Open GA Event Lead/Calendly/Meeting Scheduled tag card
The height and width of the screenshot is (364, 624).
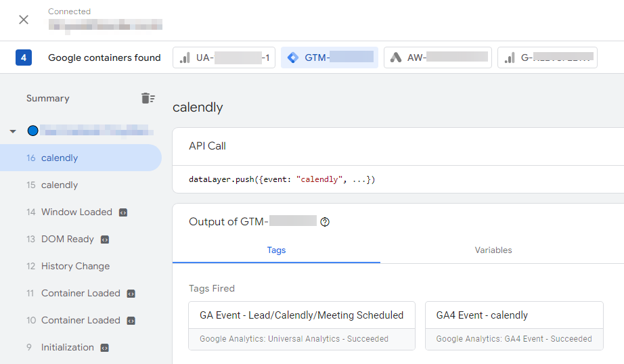(302, 326)
